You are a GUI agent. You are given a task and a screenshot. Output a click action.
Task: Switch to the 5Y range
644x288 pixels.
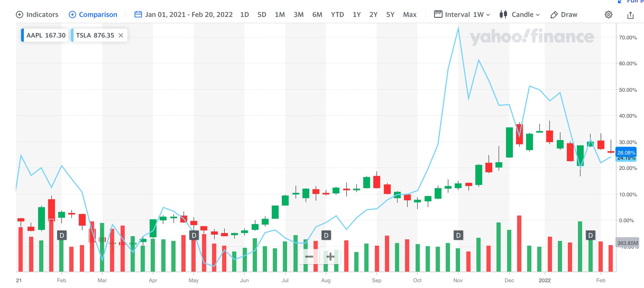(x=390, y=15)
